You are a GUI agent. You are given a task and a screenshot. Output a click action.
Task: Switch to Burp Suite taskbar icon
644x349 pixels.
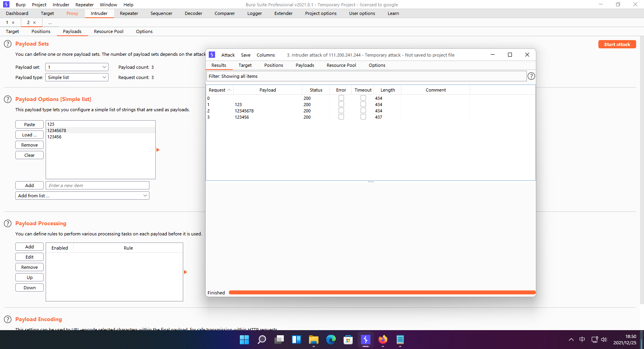pos(366,340)
